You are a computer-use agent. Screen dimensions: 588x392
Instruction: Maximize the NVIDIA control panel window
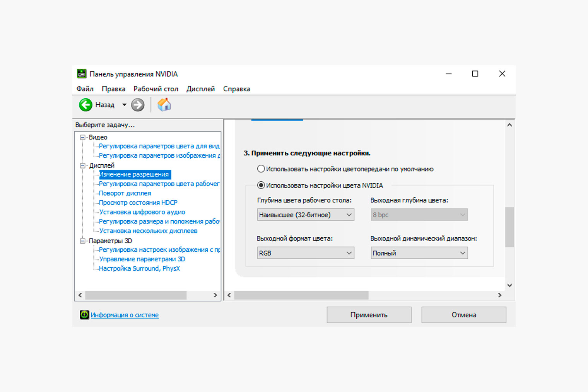pos(475,73)
